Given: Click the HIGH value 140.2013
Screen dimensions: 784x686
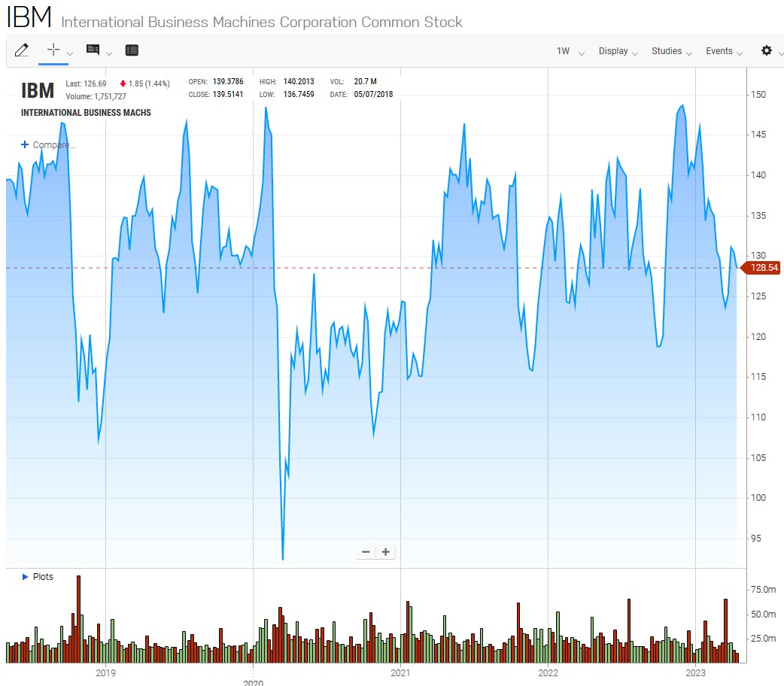Looking at the screenshot, I should pyautogui.click(x=299, y=81).
